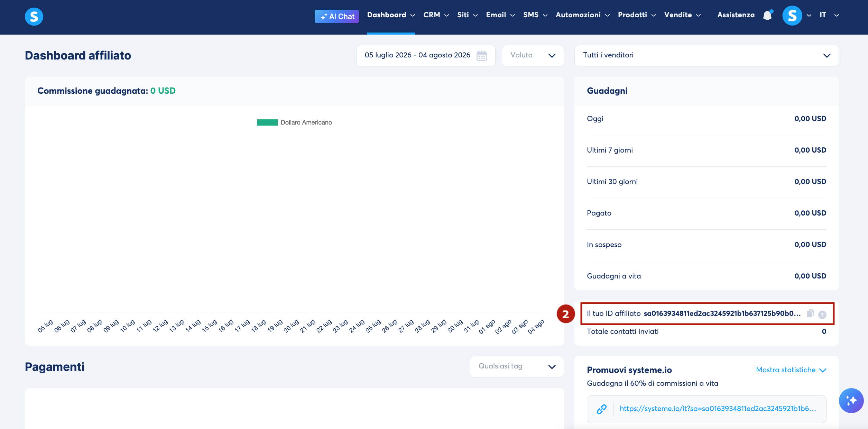Open the SMS menu
This screenshot has width=868, height=429.
point(535,15)
